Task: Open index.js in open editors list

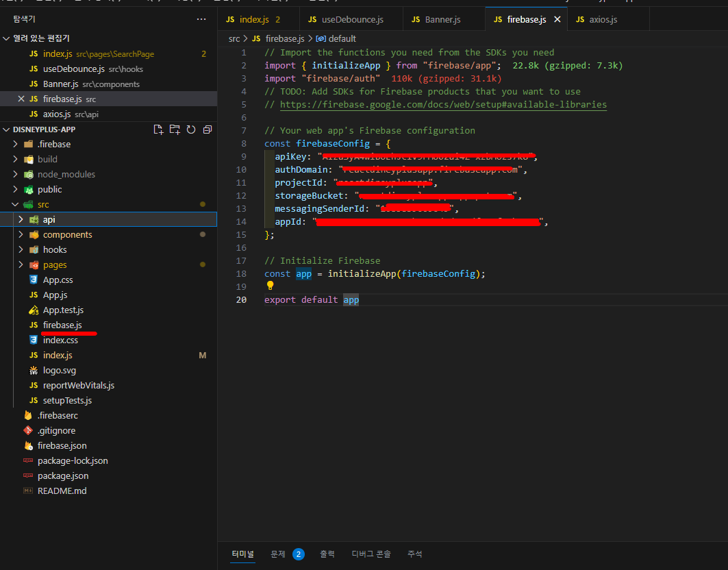Action: pyautogui.click(x=109, y=54)
